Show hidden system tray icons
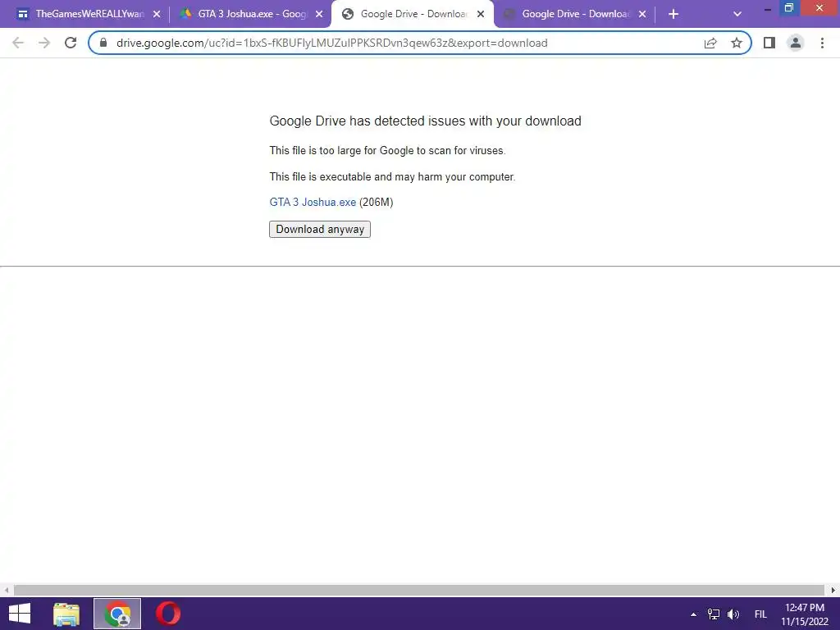Screen dimensions: 840x630 [693, 614]
